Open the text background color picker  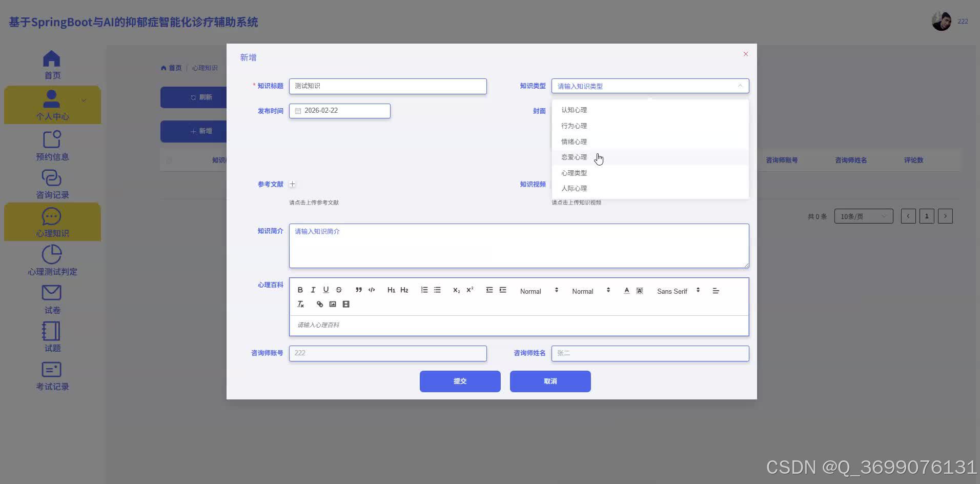(x=640, y=291)
